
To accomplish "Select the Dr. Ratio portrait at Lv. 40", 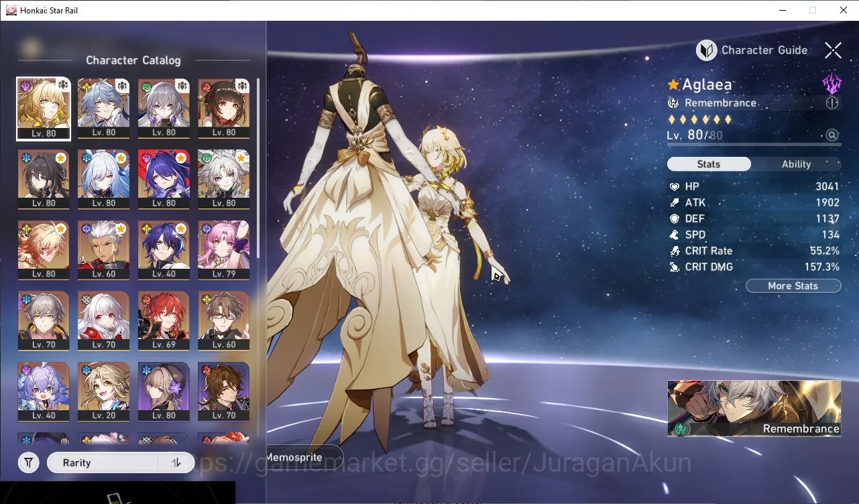I will coord(164,250).
